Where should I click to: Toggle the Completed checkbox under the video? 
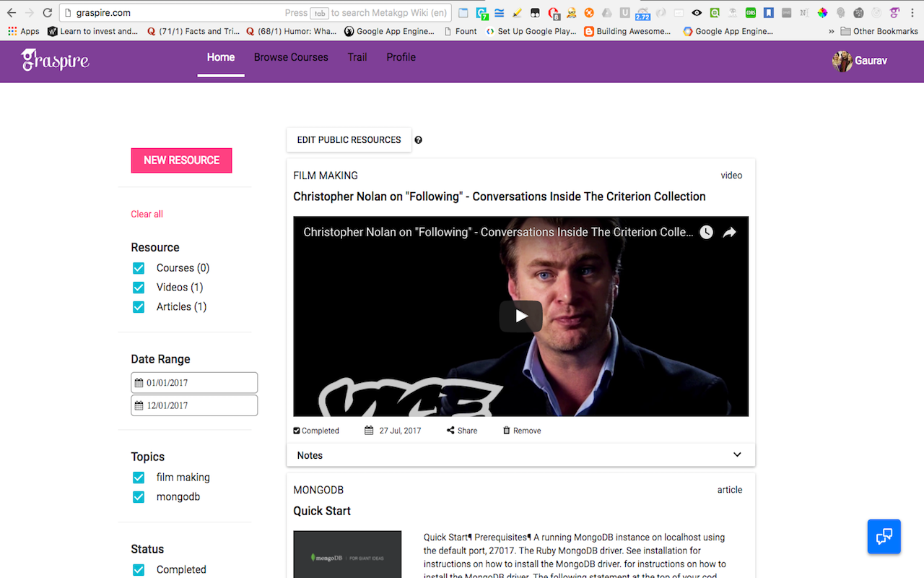point(297,431)
